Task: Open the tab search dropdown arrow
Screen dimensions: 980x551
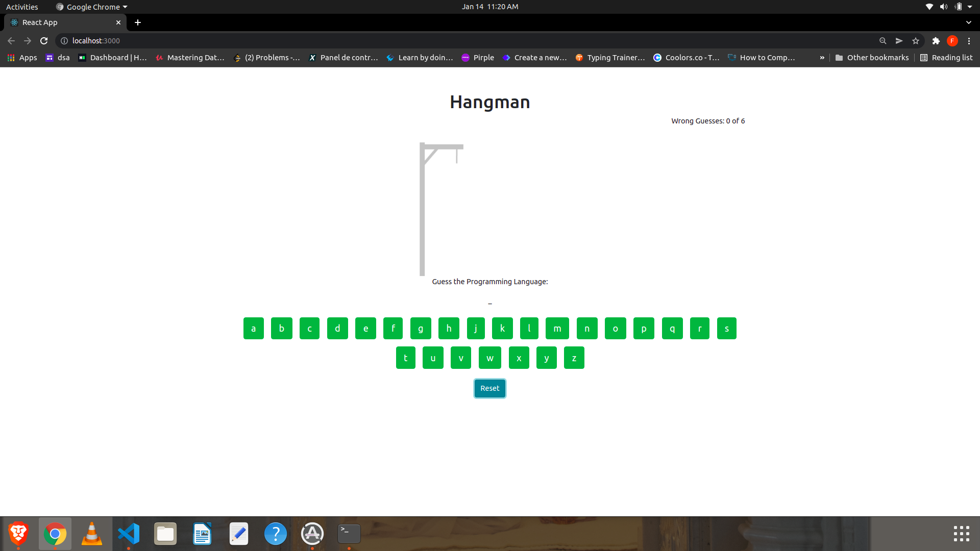Action: 968,22
